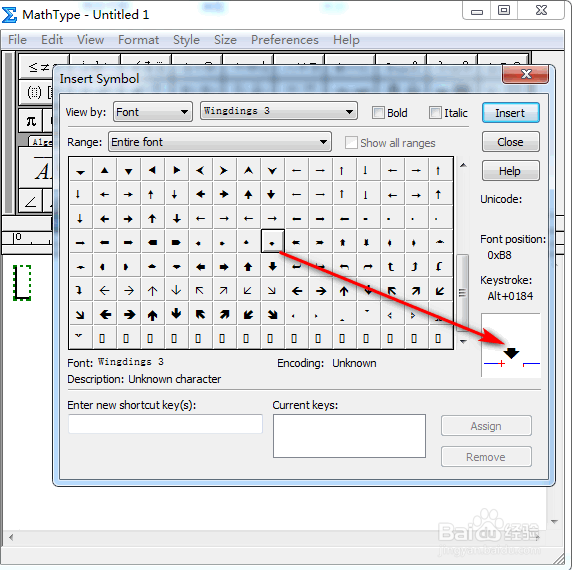Choose the large left chevron symbol in top row
This screenshot has height=570, width=572.
pos(200,170)
